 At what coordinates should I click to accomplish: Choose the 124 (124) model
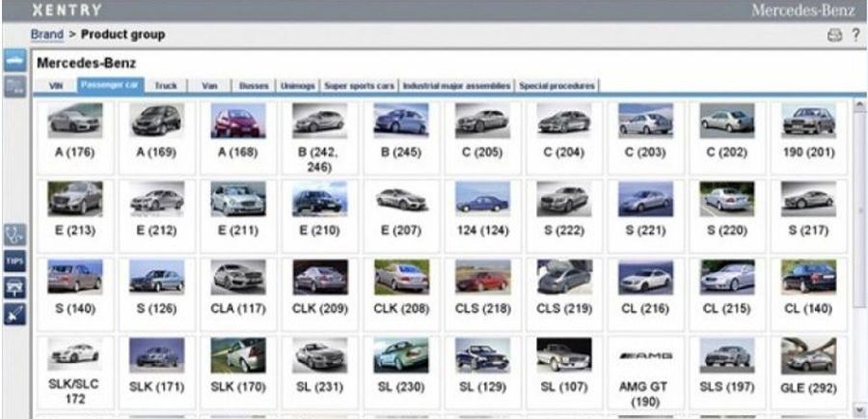point(483,215)
